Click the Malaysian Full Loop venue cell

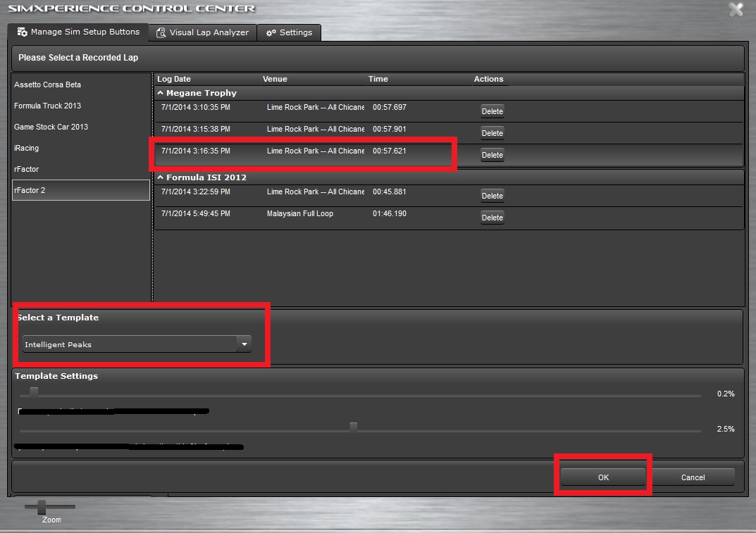tap(300, 213)
